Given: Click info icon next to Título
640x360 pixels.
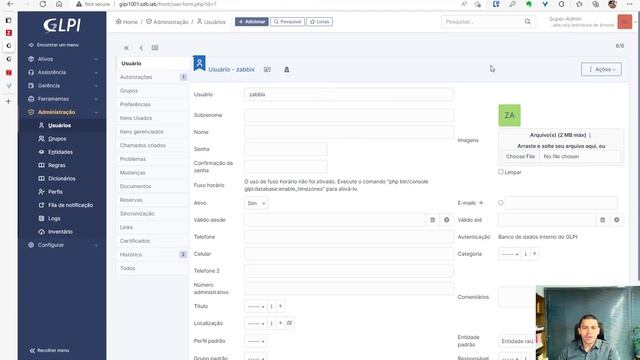Looking at the screenshot, I should point(271,306).
